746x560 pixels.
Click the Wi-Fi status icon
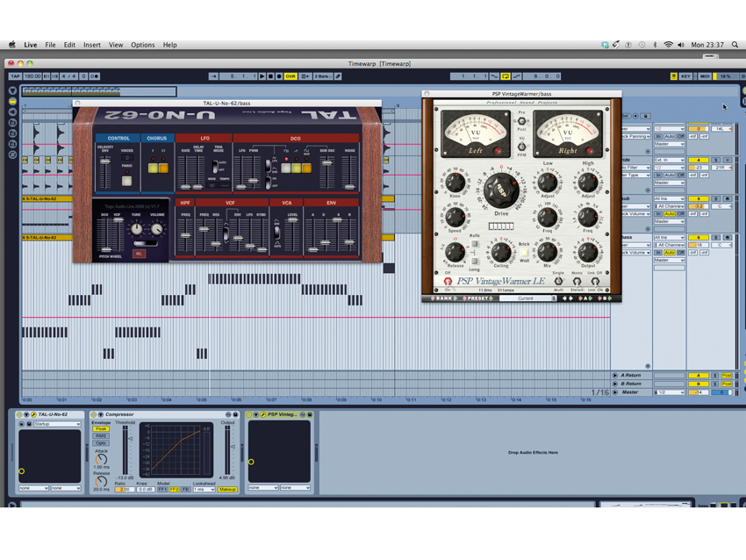point(669,45)
